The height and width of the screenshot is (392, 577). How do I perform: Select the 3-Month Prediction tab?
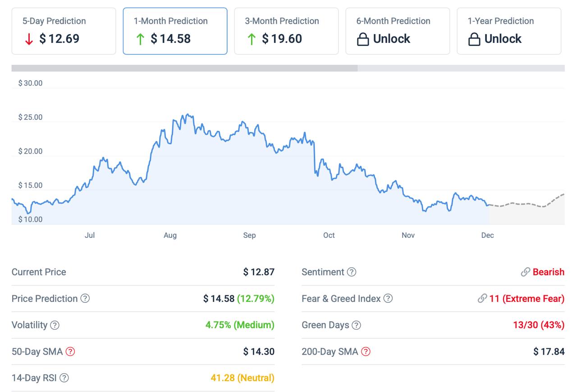pos(286,30)
